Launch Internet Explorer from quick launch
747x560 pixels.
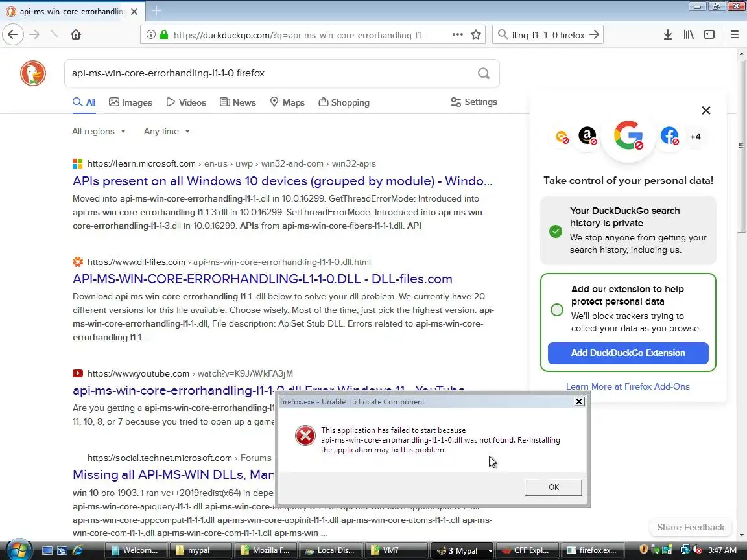(x=77, y=550)
